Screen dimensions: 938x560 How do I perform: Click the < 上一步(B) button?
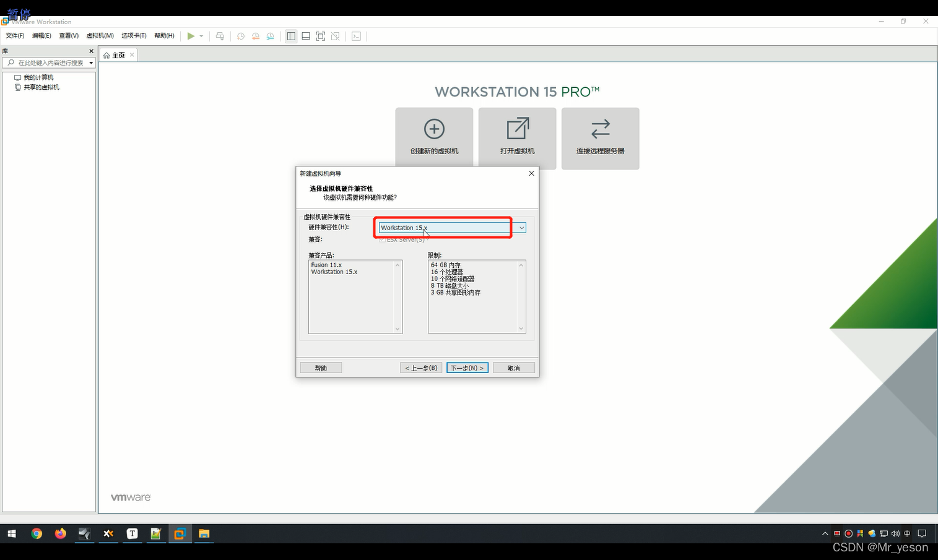click(x=421, y=368)
